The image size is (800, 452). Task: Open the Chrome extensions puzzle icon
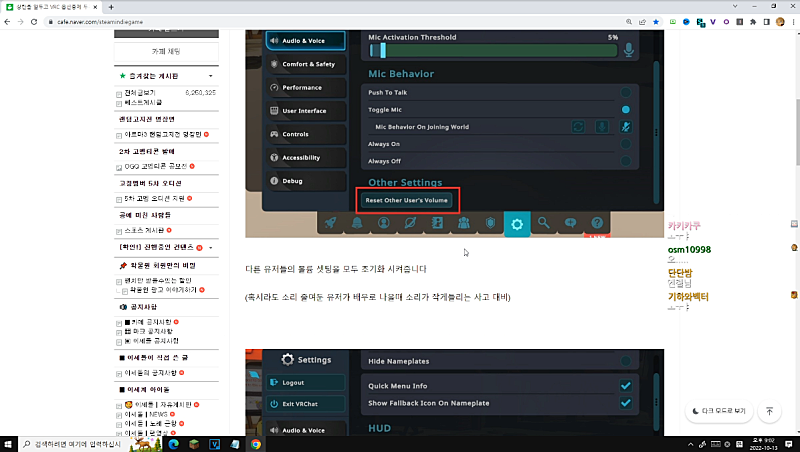[x=753, y=22]
